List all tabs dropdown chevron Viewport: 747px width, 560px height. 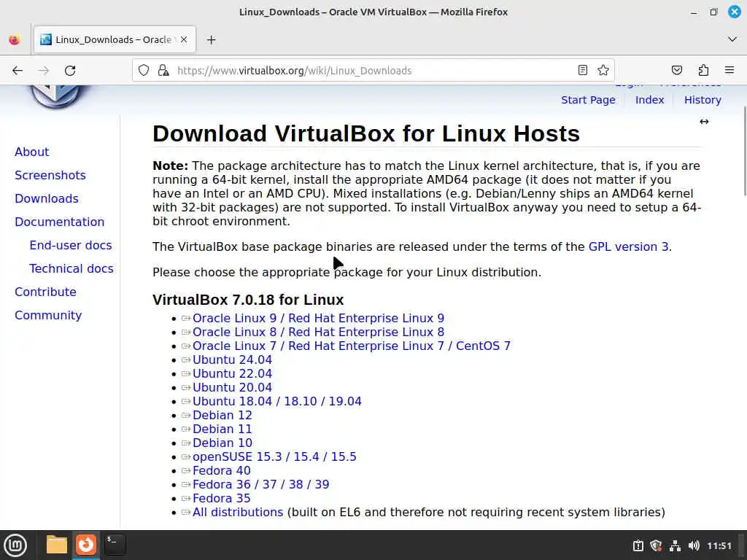[x=732, y=39]
